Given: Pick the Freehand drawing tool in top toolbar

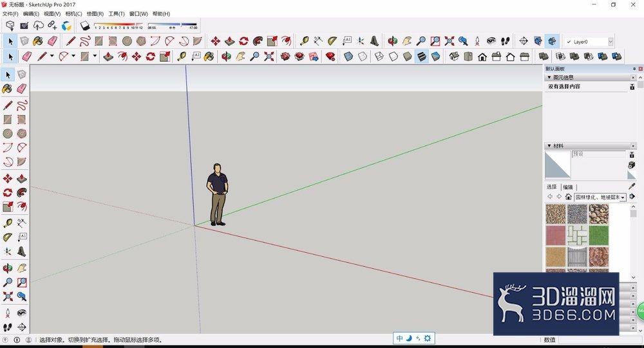Looking at the screenshot, I should coord(85,41).
